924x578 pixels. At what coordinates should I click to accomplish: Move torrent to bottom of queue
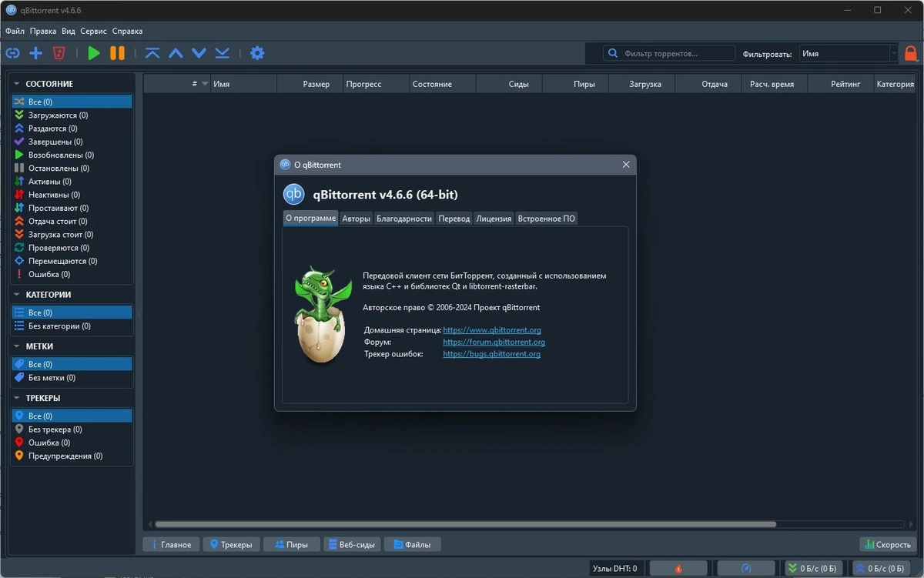pyautogui.click(x=222, y=53)
